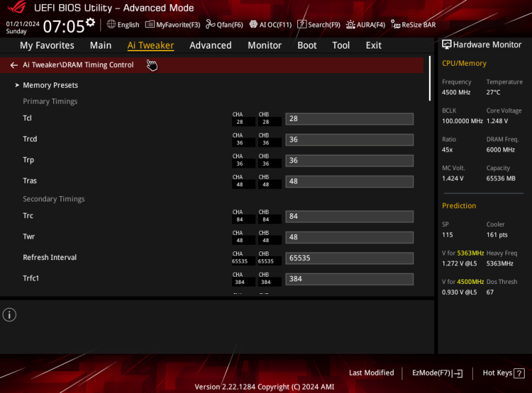Open the MyFavorite(F3) list icon
This screenshot has width=532, height=393.
coord(150,25)
